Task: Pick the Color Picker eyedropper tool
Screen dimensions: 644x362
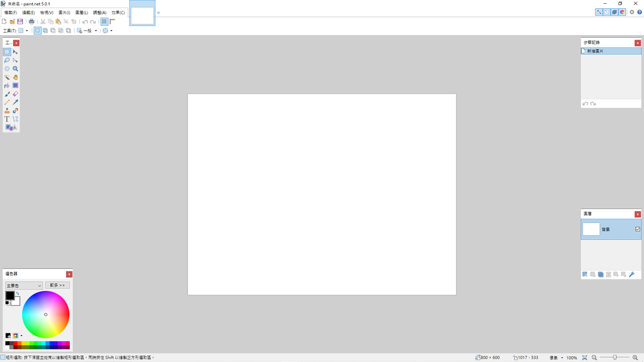Action: click(15, 102)
